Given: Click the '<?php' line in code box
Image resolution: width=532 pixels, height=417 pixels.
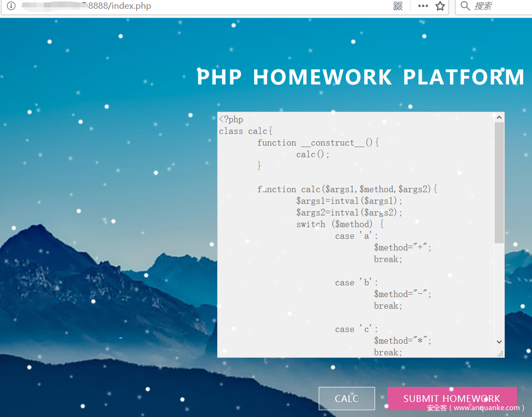Looking at the screenshot, I should [x=231, y=119].
